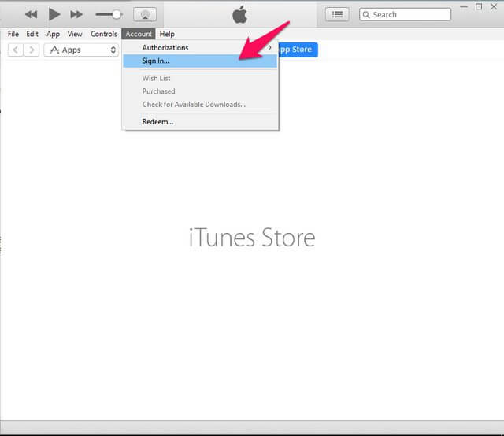
Task: Open the File menu
Action: point(13,34)
